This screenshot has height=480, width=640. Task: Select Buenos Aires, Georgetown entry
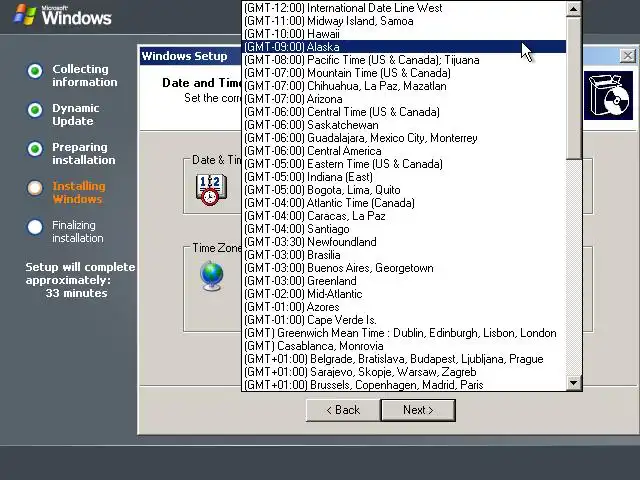tap(404, 268)
